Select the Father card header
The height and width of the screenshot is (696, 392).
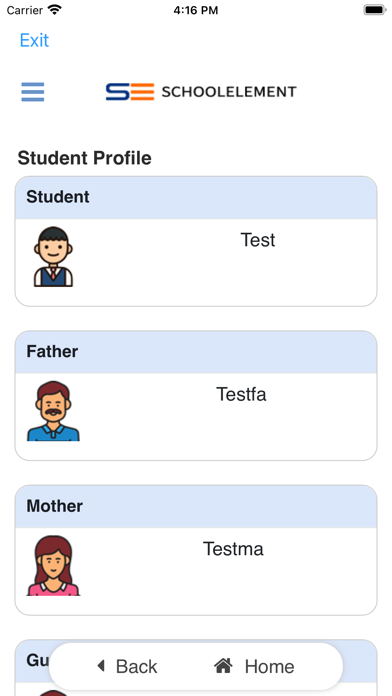point(196,352)
